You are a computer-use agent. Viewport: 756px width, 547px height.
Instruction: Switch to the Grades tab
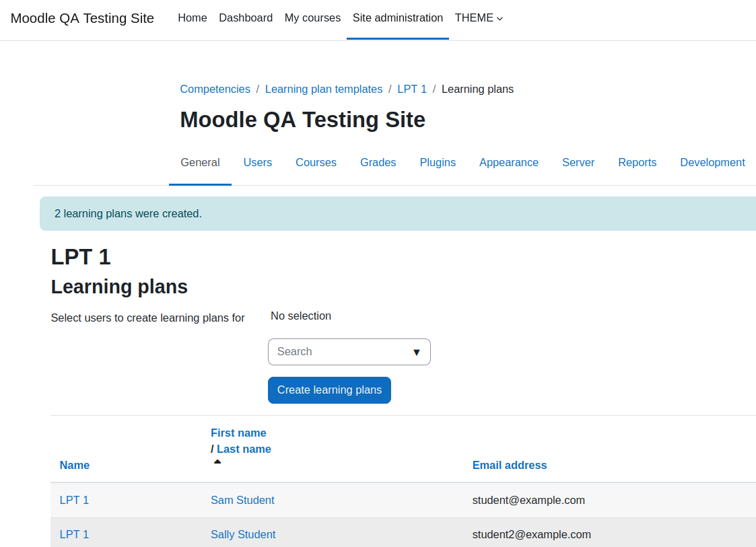(378, 162)
